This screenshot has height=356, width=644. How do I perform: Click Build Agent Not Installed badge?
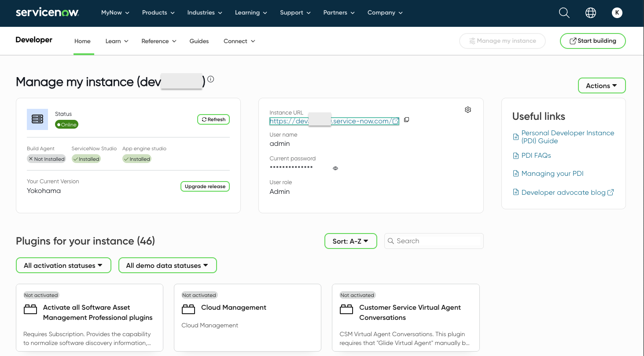[46, 159]
